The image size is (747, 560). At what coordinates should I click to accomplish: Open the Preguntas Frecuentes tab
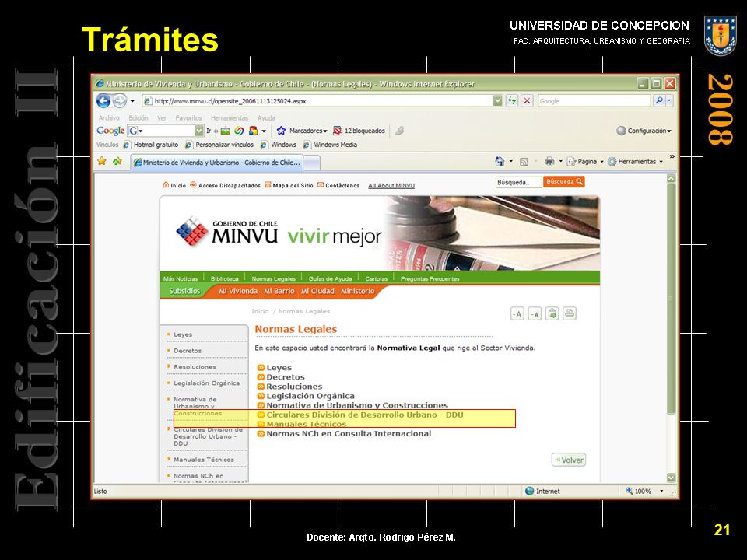coord(430,278)
